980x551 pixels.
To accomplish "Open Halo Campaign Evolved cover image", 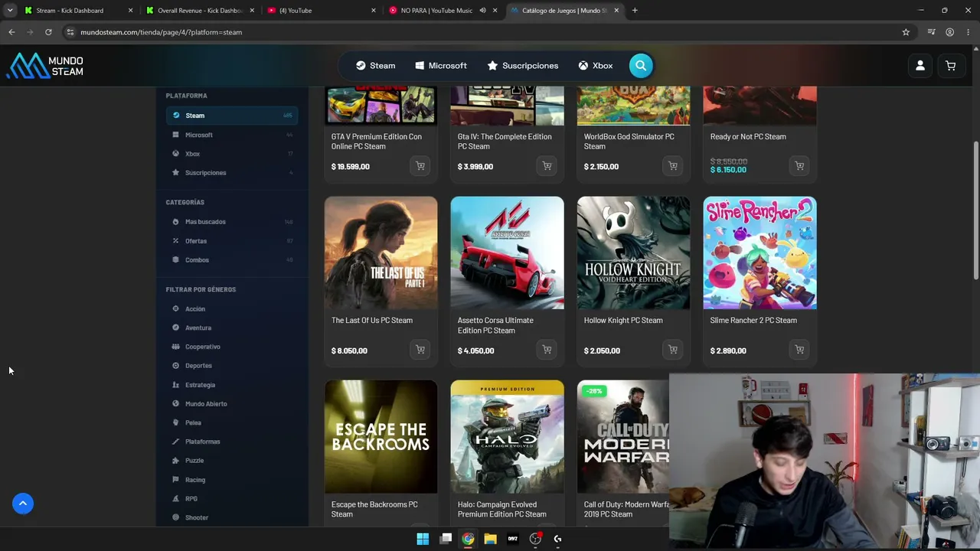I will [x=508, y=437].
